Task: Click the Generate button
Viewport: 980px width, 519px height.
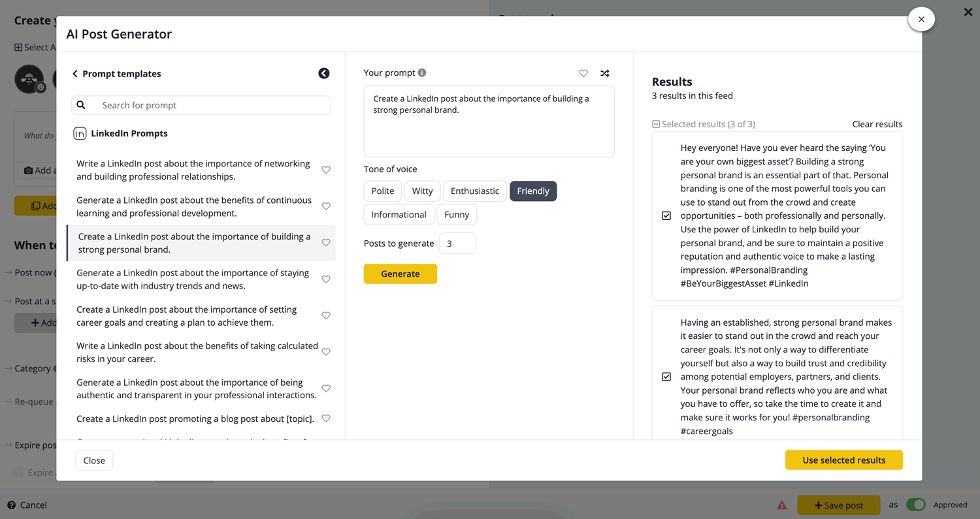Action: pyautogui.click(x=400, y=274)
